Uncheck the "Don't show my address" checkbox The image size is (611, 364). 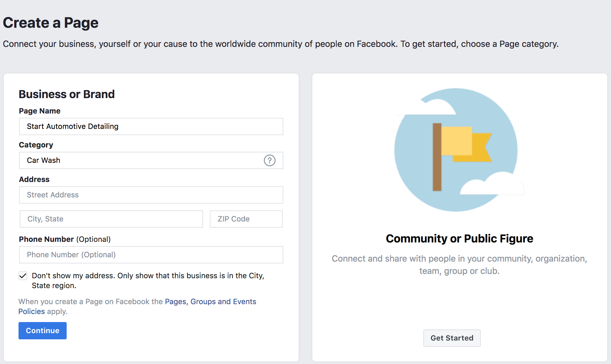(x=23, y=276)
